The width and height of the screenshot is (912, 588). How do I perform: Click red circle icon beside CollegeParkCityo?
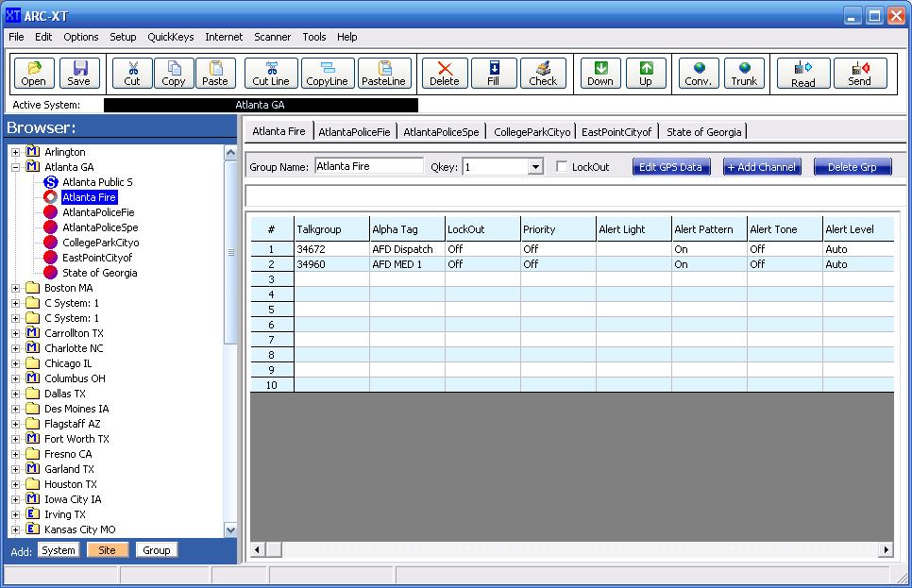[x=51, y=243]
